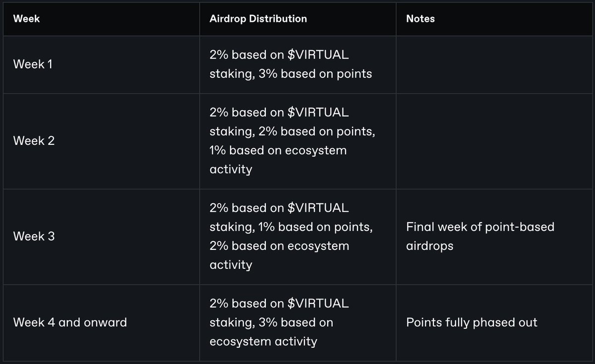Select the Week 4 and onward label

[70, 322]
